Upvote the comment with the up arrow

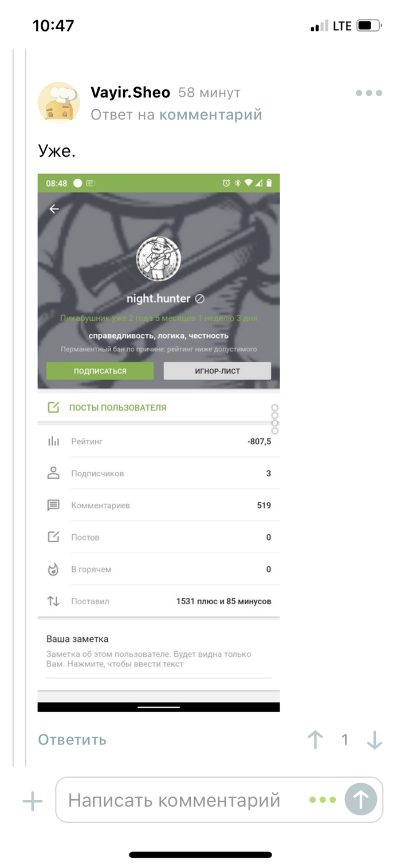315,740
